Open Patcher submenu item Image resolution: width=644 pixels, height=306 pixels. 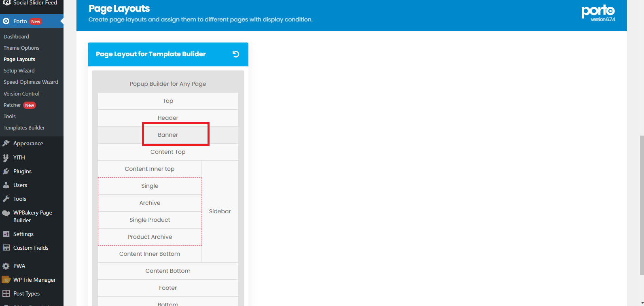(12, 105)
